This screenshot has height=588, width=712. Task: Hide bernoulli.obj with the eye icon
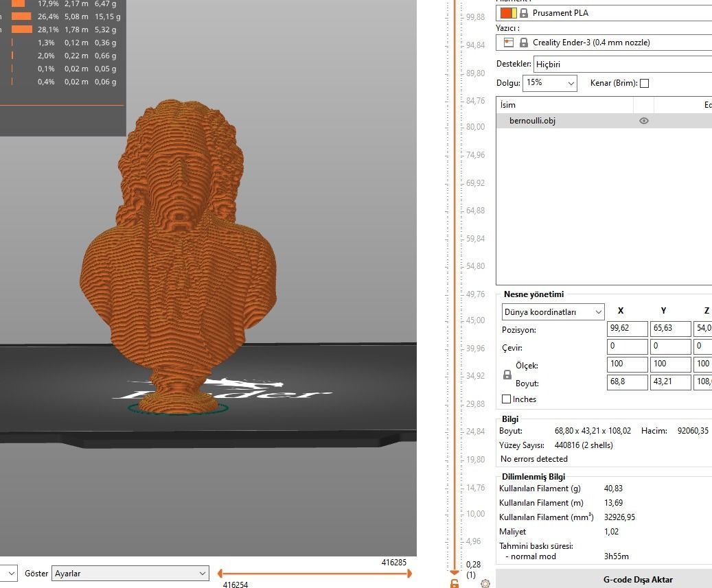(x=643, y=121)
